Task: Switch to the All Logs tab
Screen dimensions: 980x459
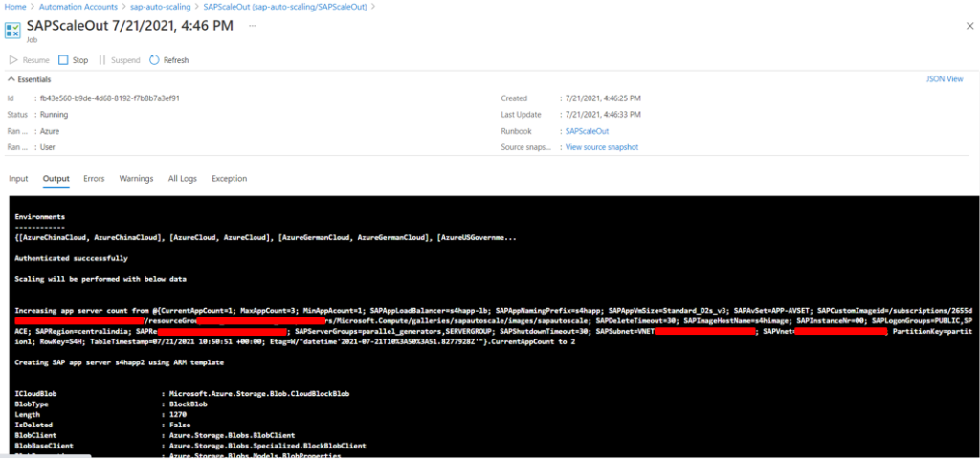Action: click(x=183, y=179)
